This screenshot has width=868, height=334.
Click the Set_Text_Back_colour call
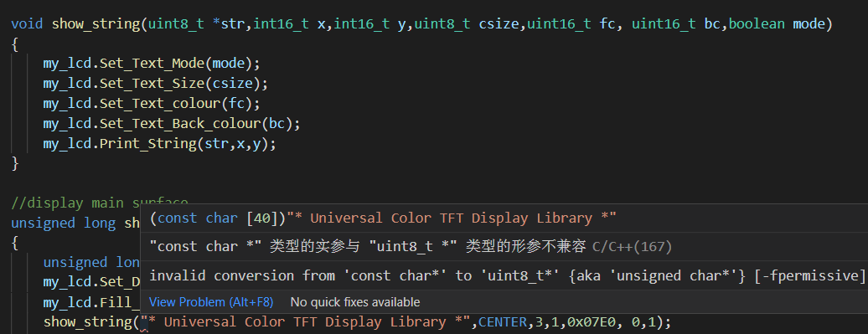[180, 123]
